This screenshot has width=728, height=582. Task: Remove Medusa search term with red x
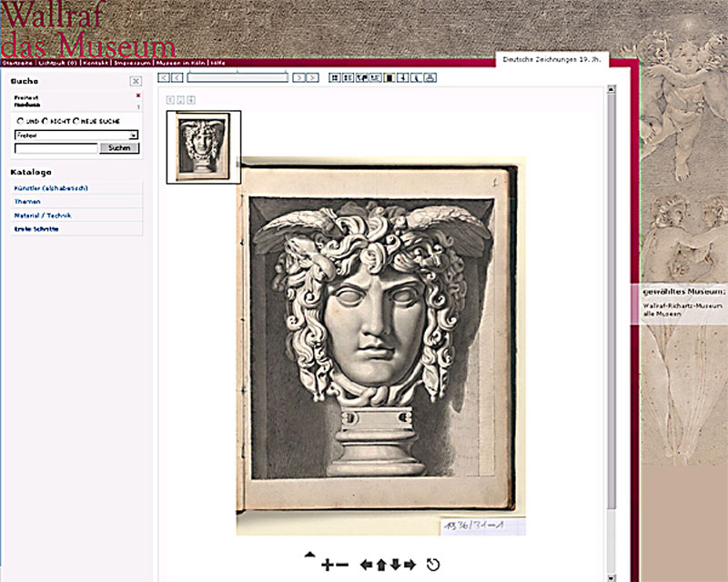[138, 95]
